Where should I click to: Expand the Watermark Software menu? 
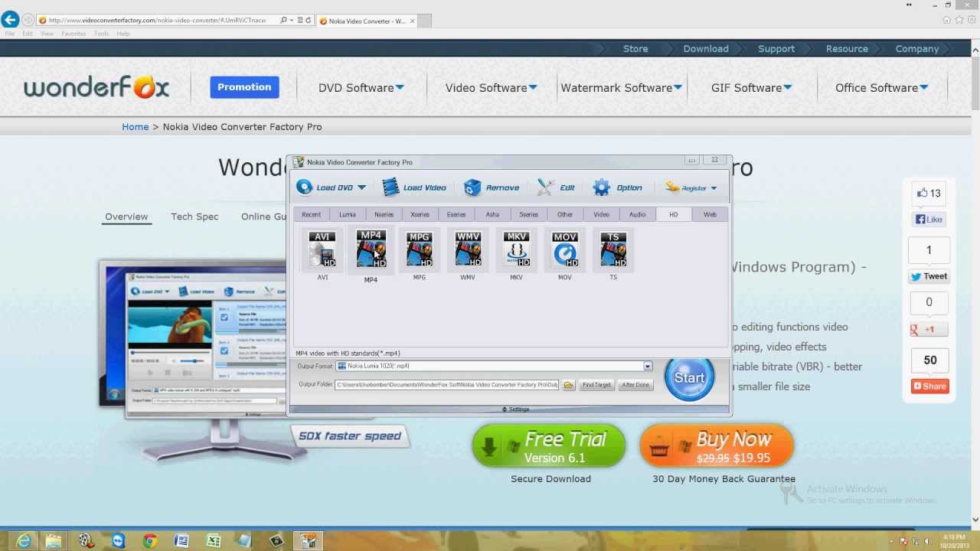[622, 87]
